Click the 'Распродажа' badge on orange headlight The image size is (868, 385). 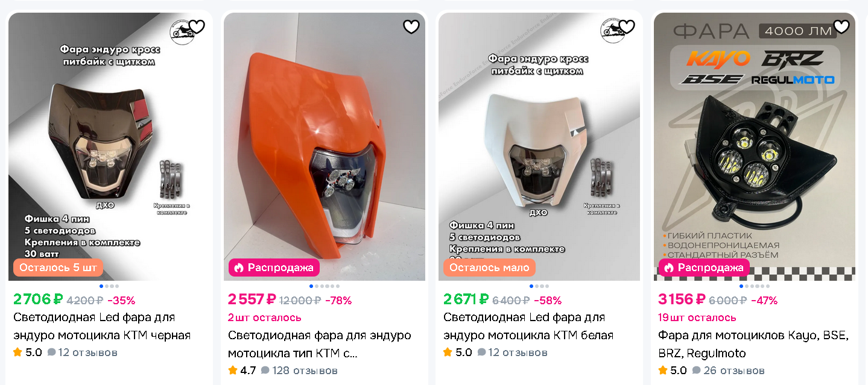click(274, 268)
